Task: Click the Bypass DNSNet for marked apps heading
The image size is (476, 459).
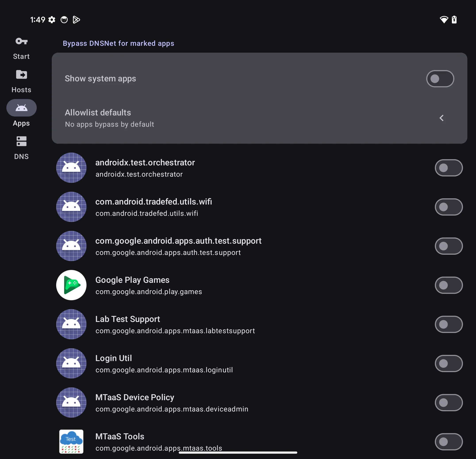Action: point(118,43)
